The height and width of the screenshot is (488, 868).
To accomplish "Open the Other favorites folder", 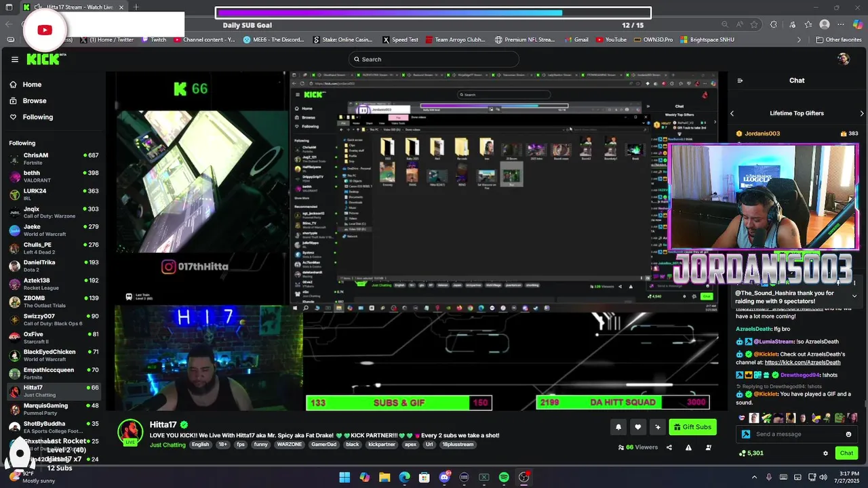I will (x=838, y=40).
